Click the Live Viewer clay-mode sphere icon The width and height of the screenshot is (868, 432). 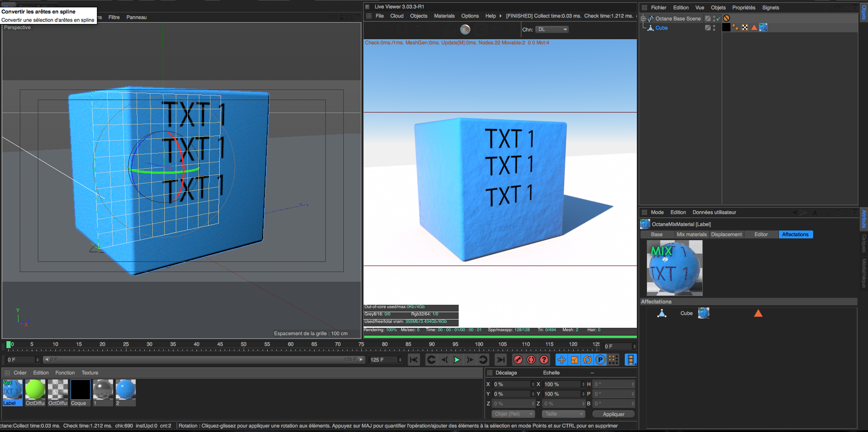[465, 30]
